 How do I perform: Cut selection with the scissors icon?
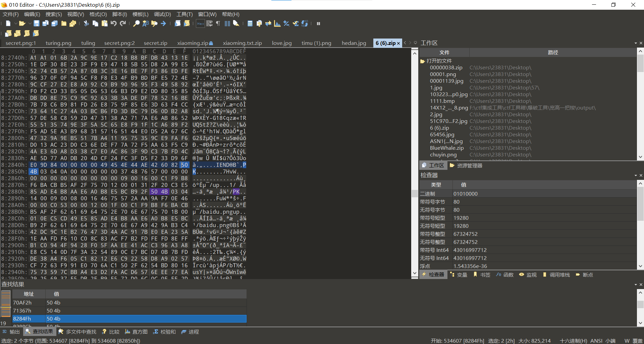click(x=86, y=23)
